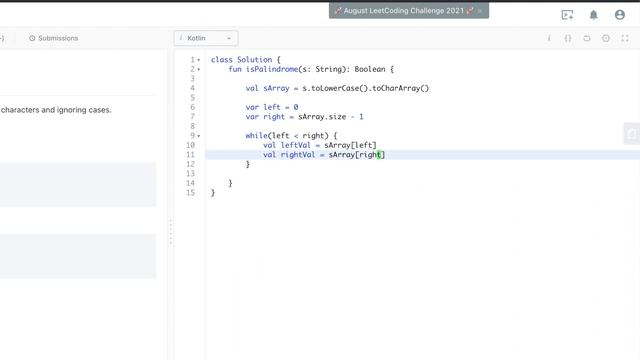Click on 'fun isPalindrome(s: String): Boolean {' line
The width and height of the screenshot is (640, 360).
pos(311,69)
